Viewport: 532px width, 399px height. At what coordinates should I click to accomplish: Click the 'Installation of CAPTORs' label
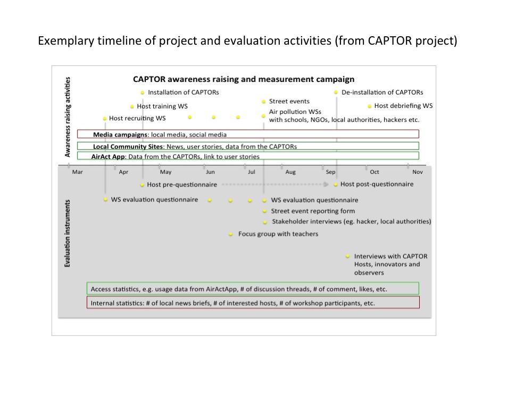[x=183, y=92]
